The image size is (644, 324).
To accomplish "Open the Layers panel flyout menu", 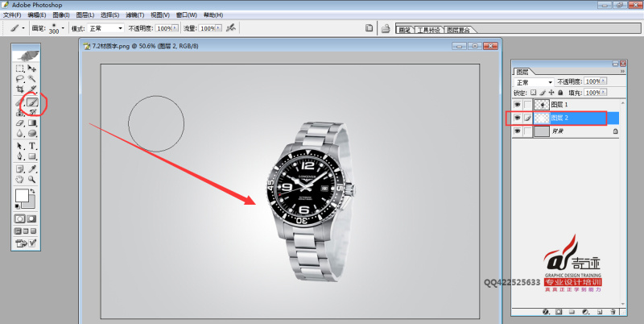I will [x=622, y=71].
